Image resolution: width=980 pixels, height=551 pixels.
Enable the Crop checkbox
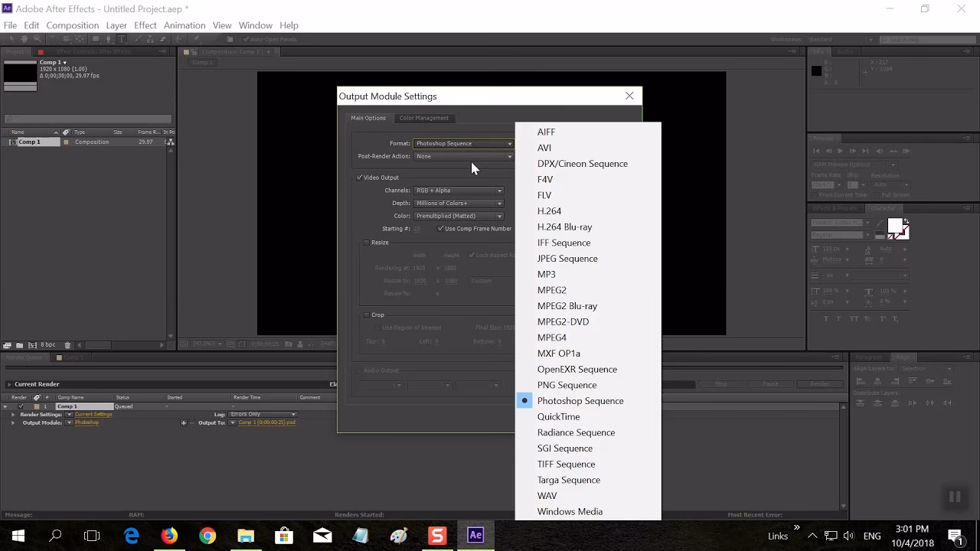367,315
